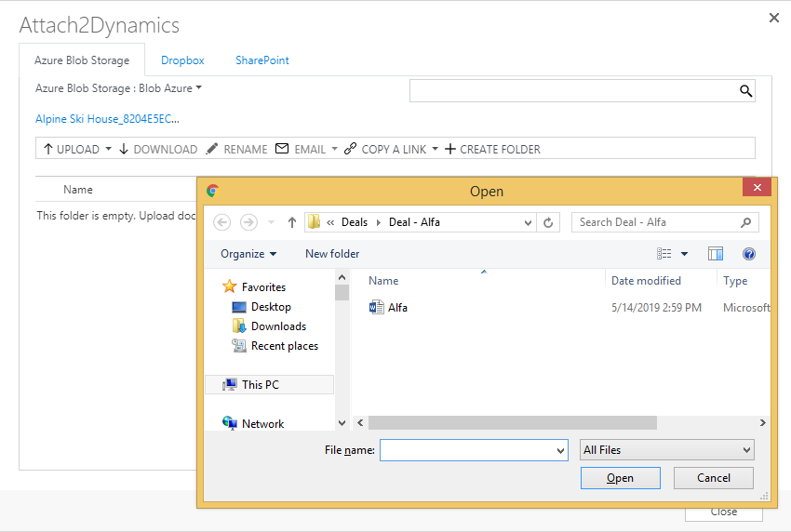Sort by Name column in dialog
Image resolution: width=791 pixels, height=532 pixels.
(x=383, y=281)
